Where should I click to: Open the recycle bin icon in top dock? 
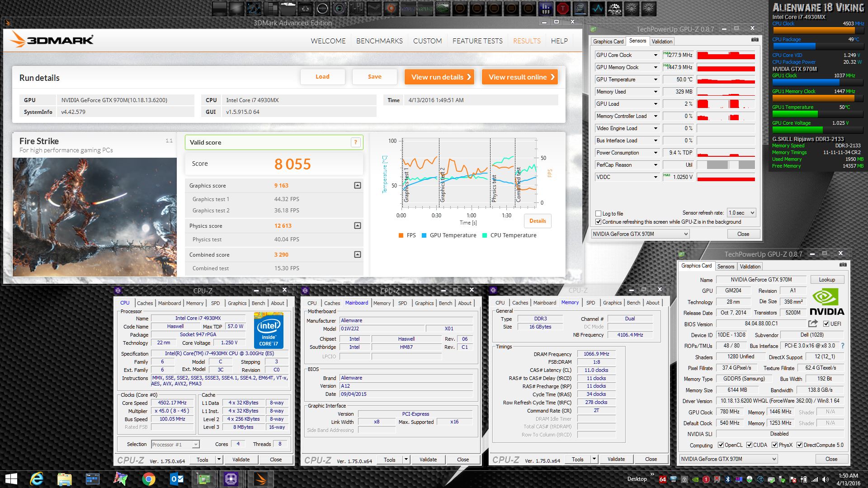[305, 8]
